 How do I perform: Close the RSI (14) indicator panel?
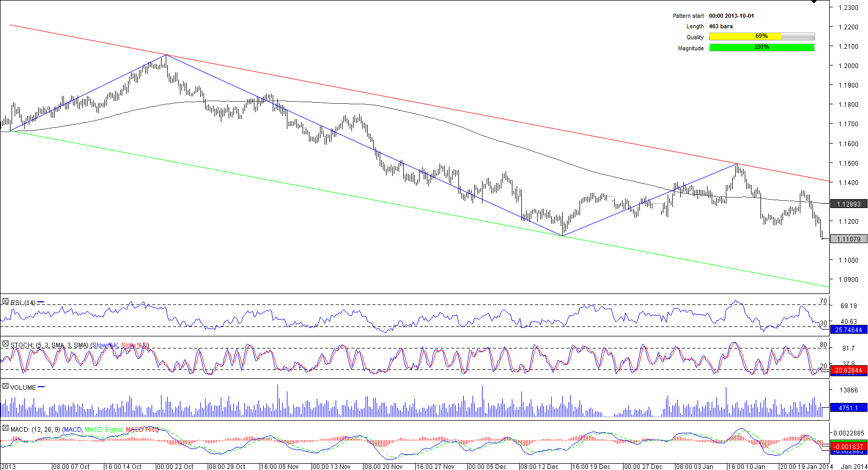tap(5, 302)
